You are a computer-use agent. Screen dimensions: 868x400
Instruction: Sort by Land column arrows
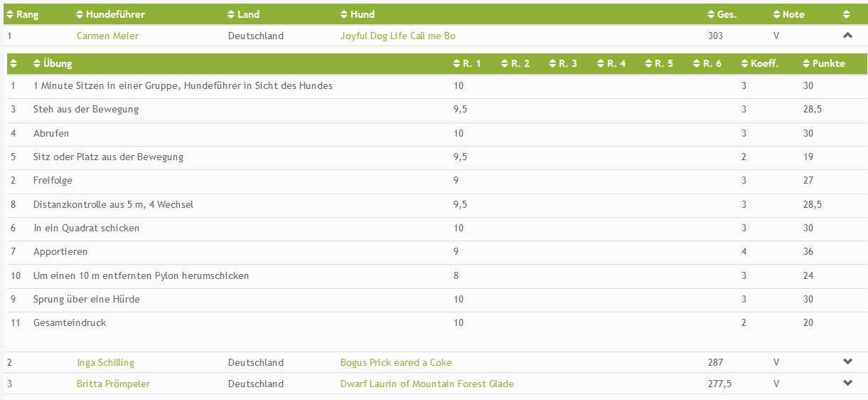[231, 14]
